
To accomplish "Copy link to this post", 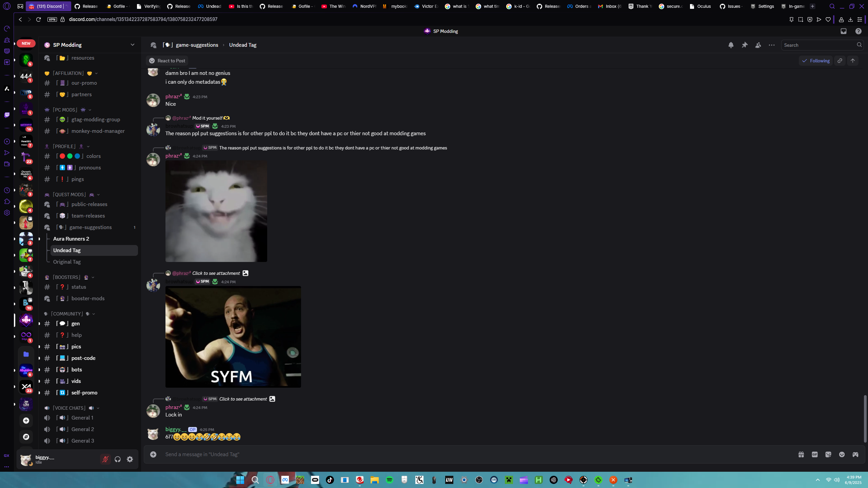I will (840, 61).
